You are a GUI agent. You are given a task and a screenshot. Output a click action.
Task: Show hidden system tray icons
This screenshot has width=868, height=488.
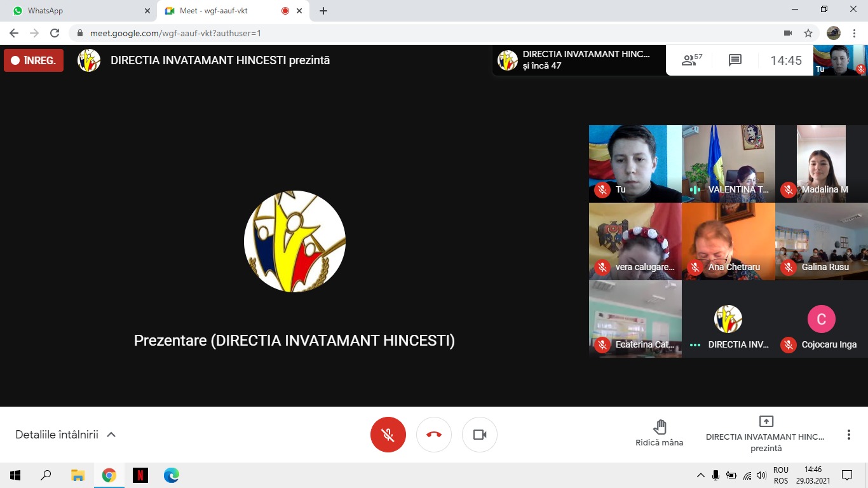(701, 475)
